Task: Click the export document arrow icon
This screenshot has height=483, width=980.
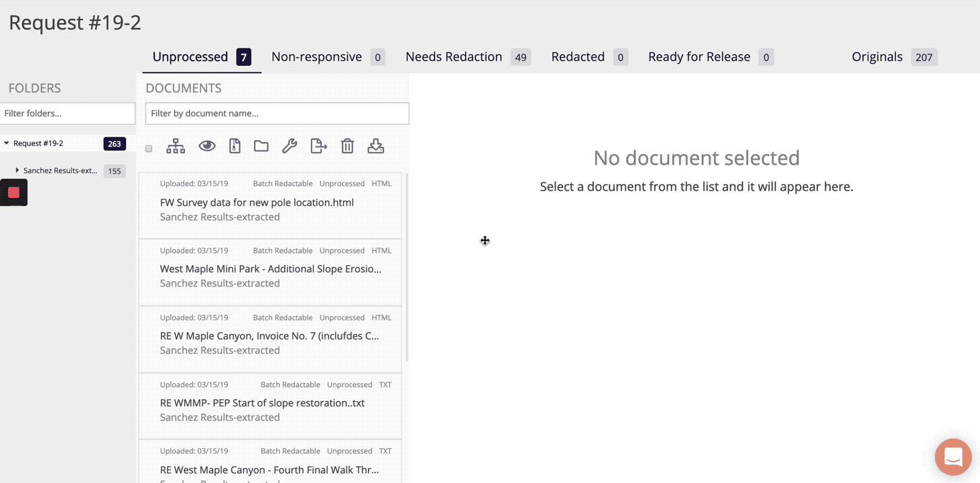Action: [x=319, y=146]
